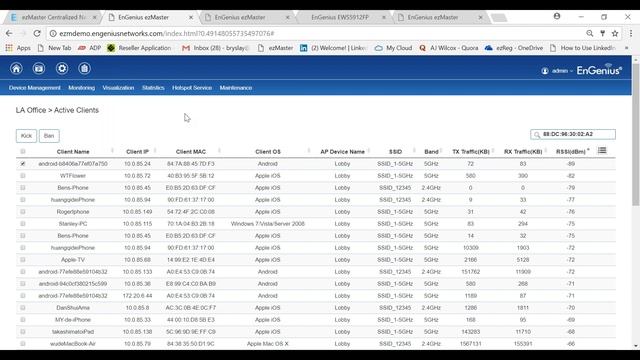Open the Reseller Application bookmark
Screen dimensions: 640x360
(139, 48)
